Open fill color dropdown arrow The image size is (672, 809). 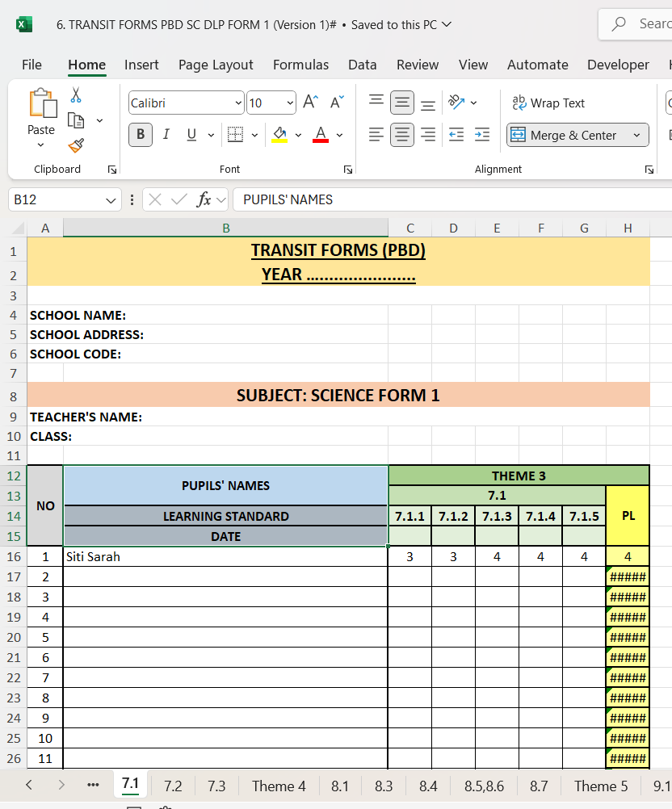[298, 135]
